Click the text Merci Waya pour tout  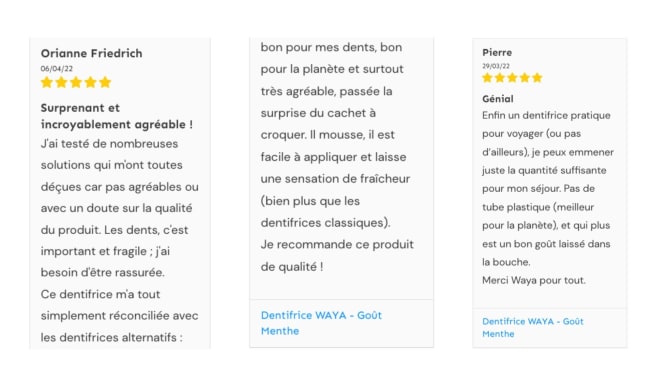tap(534, 280)
